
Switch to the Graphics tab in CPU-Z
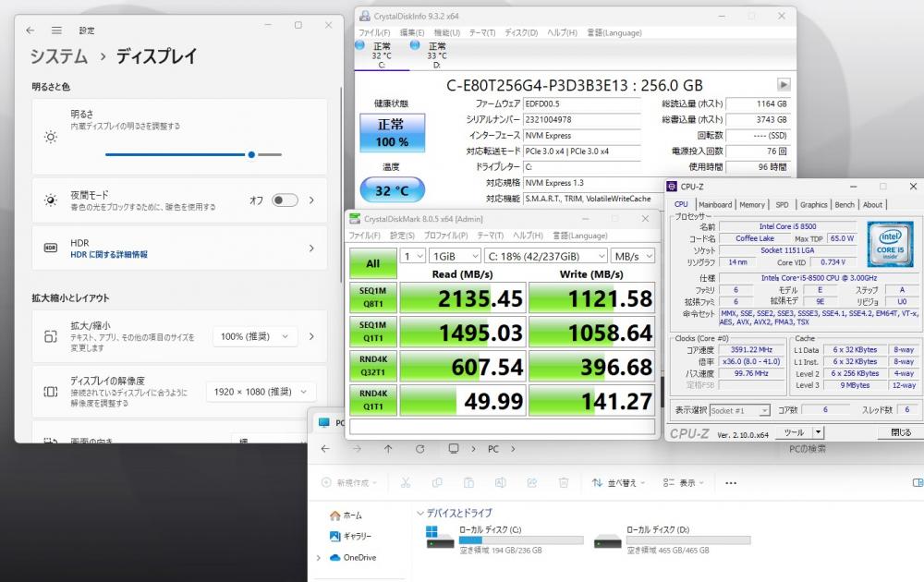click(814, 204)
